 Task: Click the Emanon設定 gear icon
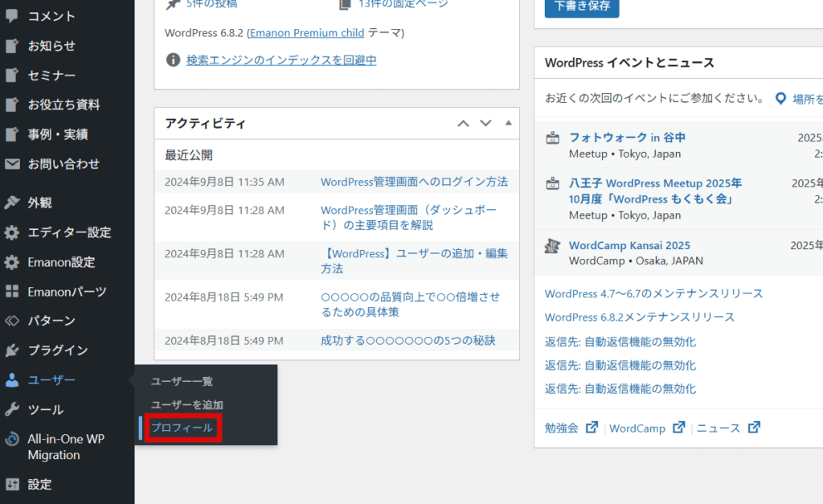click(x=12, y=262)
